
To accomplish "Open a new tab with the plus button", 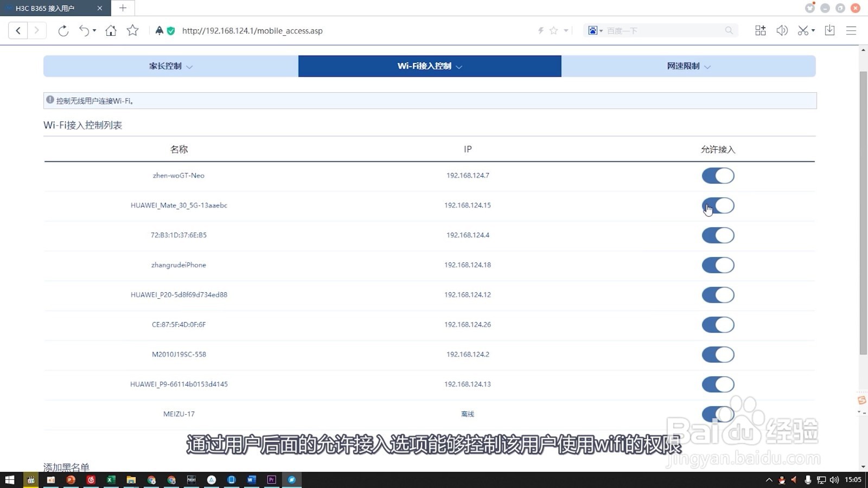I will coord(123,8).
